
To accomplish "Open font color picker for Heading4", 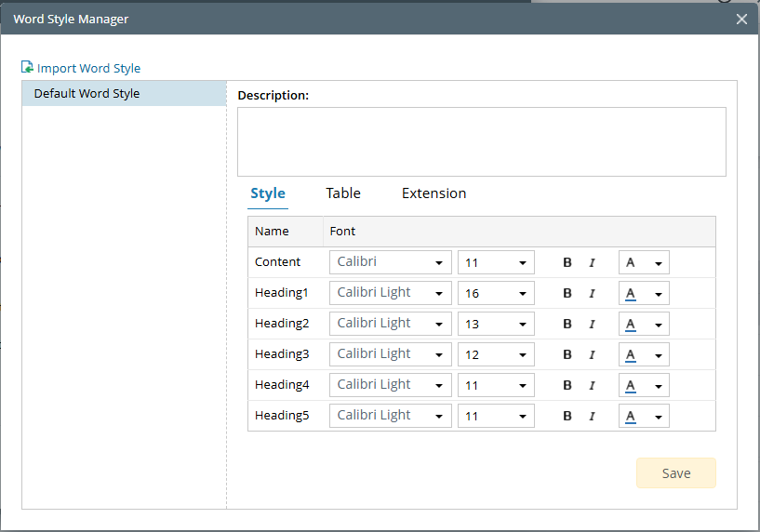I will coord(644,385).
